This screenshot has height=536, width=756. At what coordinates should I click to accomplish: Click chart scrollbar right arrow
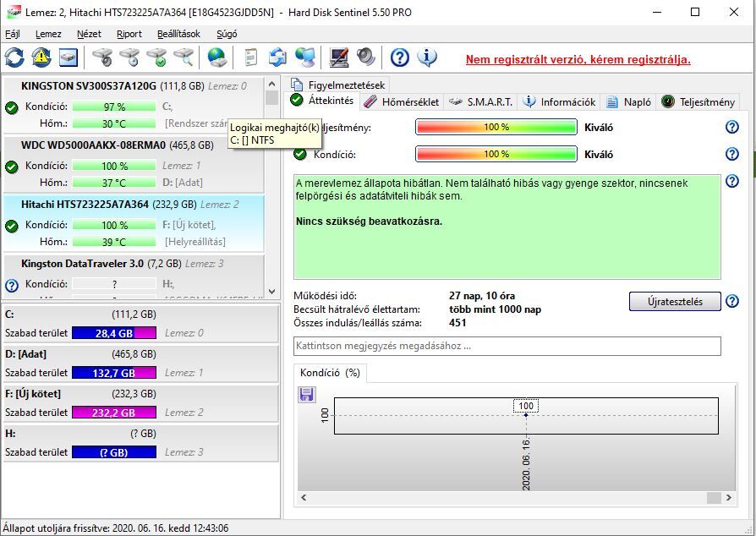click(729, 497)
